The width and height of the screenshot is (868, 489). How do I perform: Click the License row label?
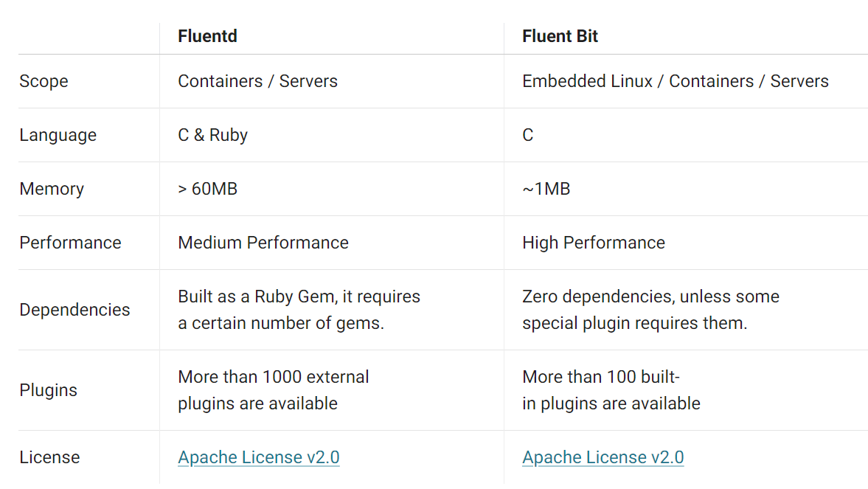[x=49, y=457]
